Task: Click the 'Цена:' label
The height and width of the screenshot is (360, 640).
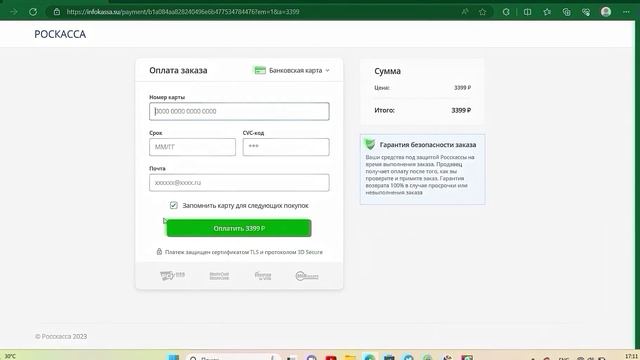Action: (x=382, y=88)
